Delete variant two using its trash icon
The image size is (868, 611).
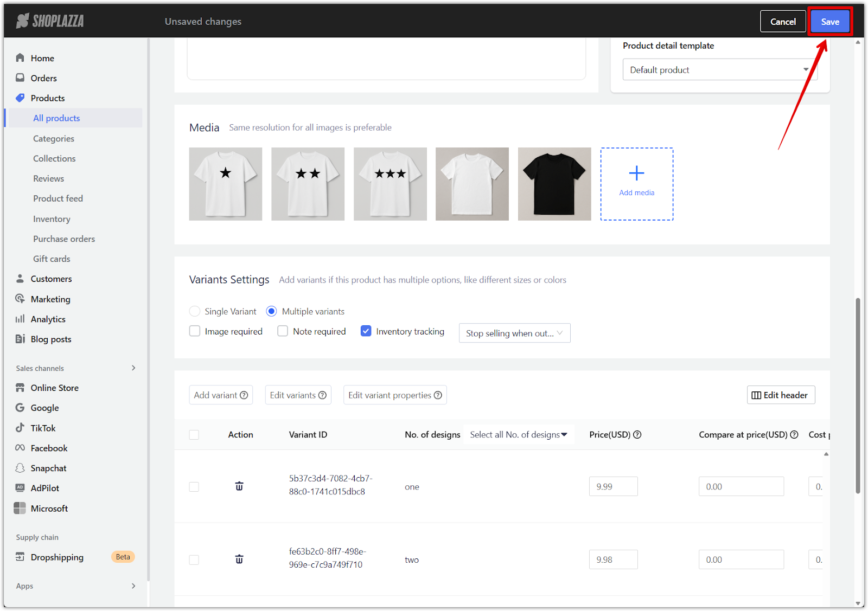239,559
